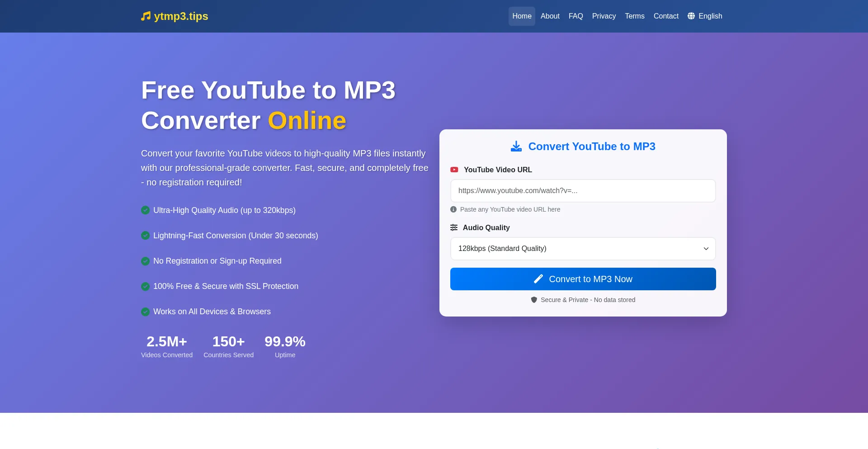Open the ytmp3.tips home link
This screenshot has width=868, height=449.
tap(175, 16)
